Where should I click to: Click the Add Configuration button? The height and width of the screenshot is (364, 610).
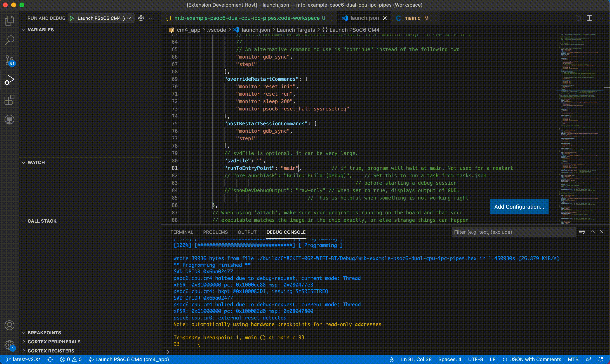pyautogui.click(x=519, y=207)
